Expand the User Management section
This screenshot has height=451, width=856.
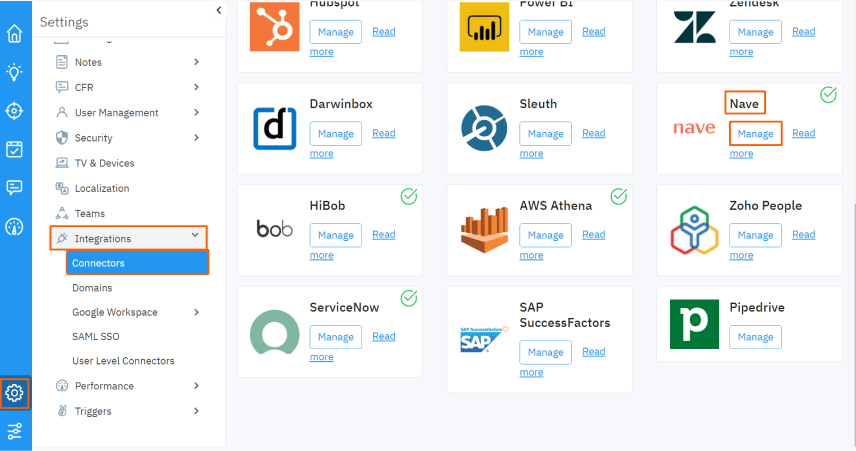pyautogui.click(x=197, y=112)
